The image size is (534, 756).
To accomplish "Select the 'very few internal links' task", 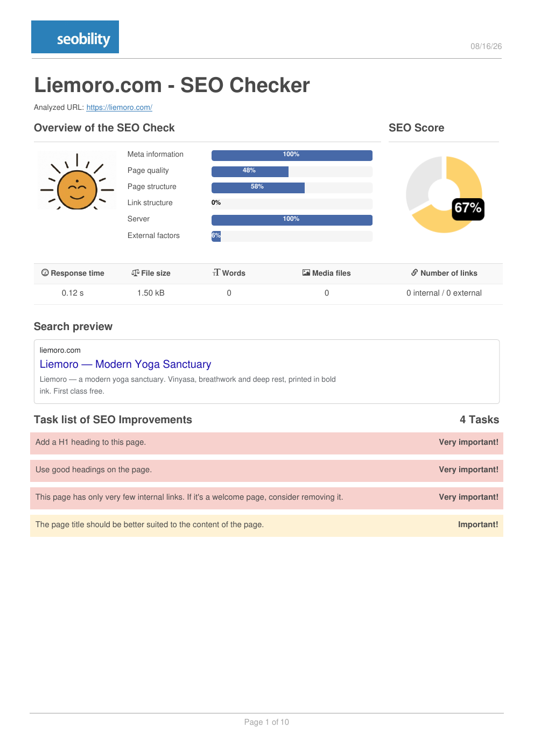I will click(x=266, y=498).
